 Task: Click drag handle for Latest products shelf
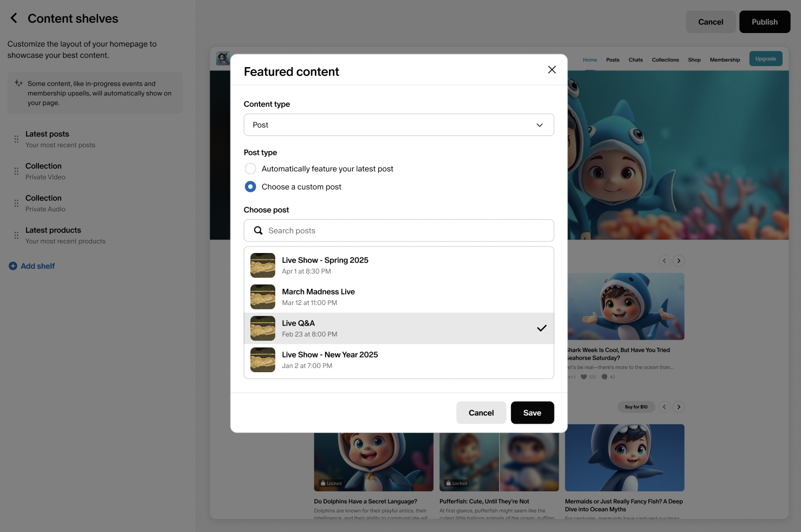[16, 235]
